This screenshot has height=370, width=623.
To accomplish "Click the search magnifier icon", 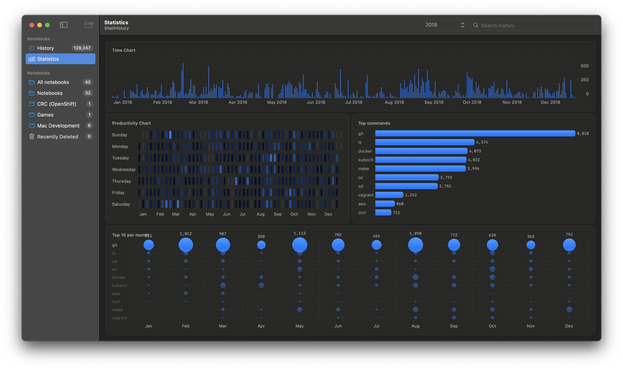I will (475, 25).
